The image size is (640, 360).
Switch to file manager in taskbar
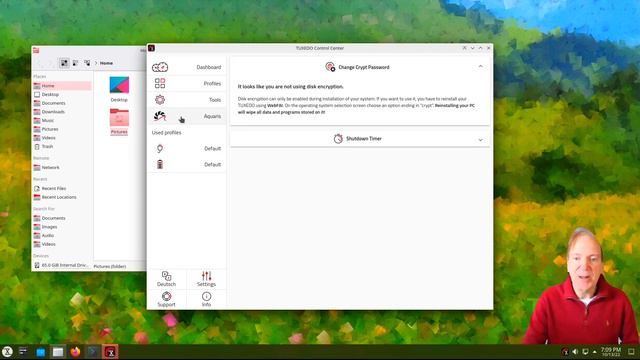pos(58,352)
